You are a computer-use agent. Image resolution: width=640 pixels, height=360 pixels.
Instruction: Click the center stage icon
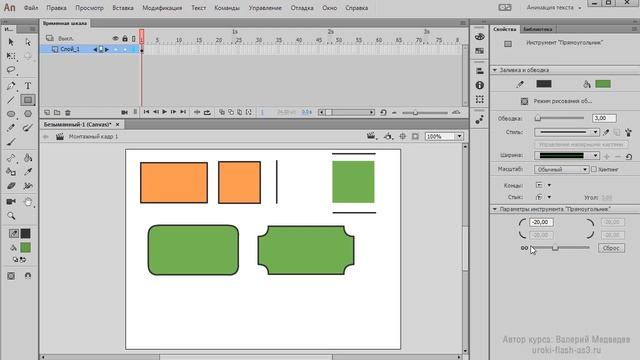pos(402,136)
